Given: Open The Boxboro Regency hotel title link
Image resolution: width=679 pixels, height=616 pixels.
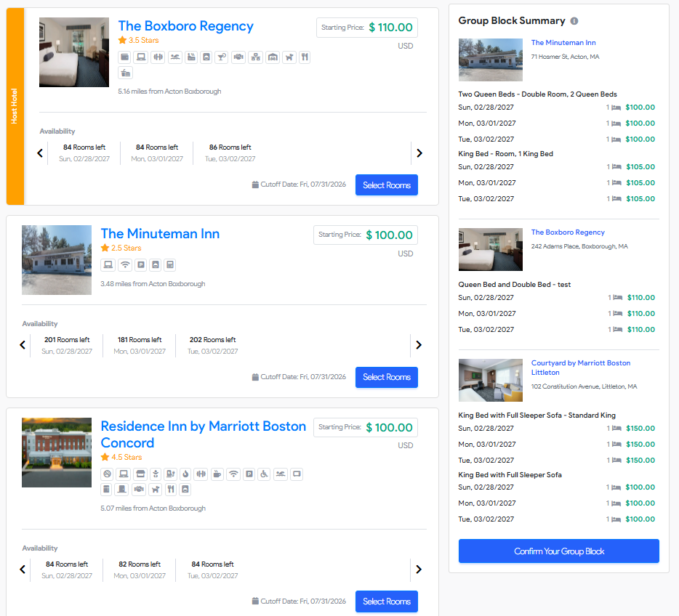Looking at the screenshot, I should click(x=186, y=26).
